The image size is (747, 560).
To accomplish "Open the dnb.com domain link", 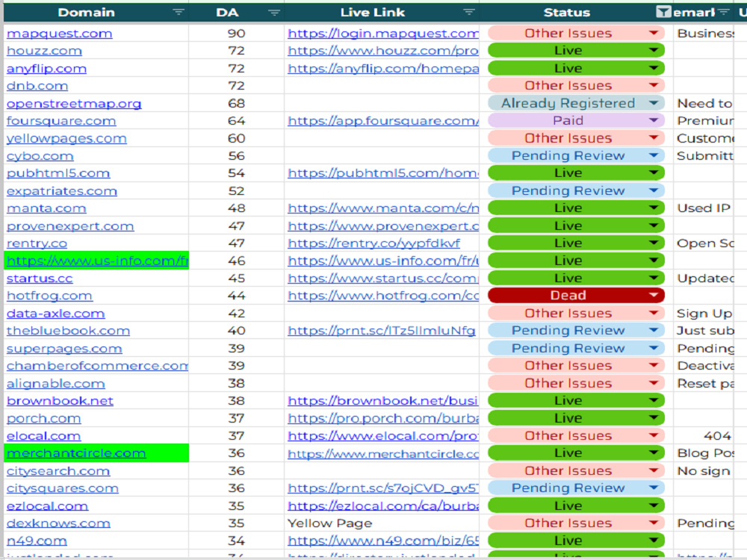I will pyautogui.click(x=37, y=86).
